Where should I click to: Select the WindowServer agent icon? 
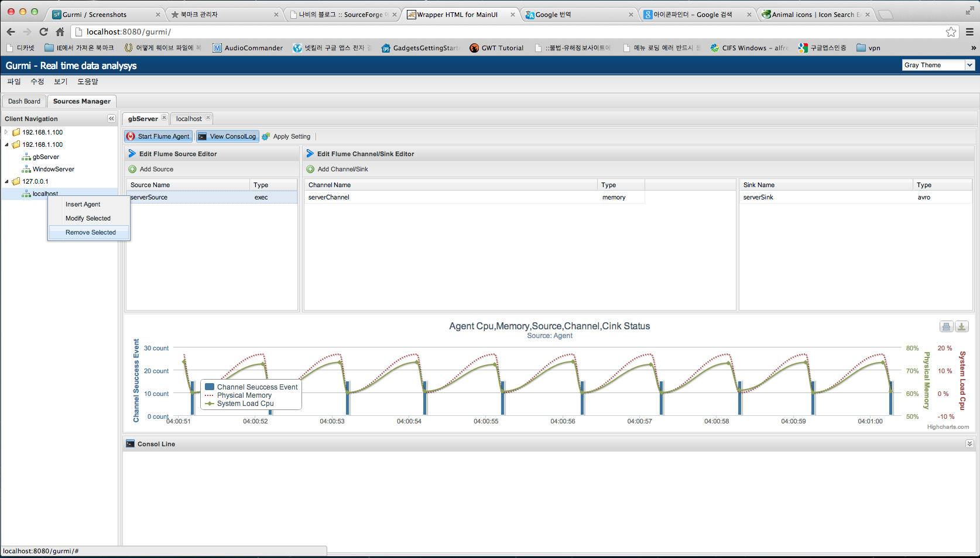click(x=26, y=168)
